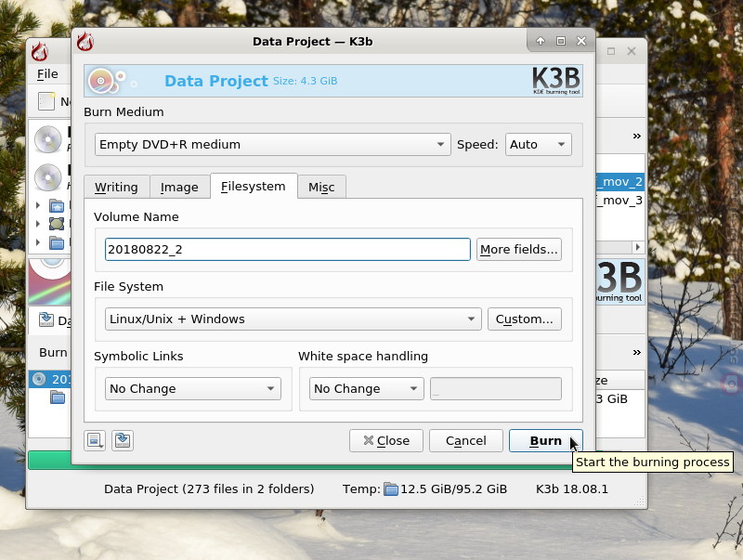This screenshot has width=743, height=560.
Task: Expand the second tree node with the drive icon
Action: pyautogui.click(x=38, y=224)
